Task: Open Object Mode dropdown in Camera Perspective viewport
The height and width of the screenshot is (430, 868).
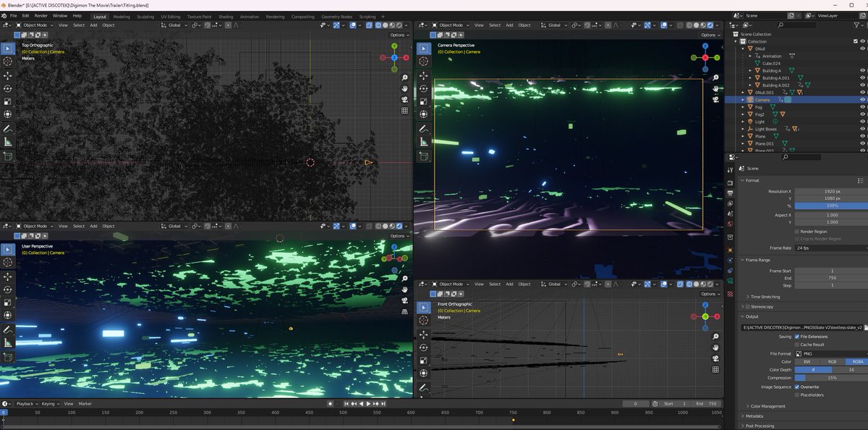Action: [449, 25]
